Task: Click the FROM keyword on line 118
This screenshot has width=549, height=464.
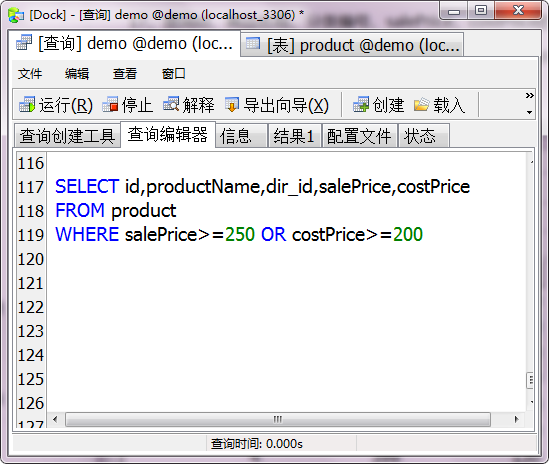Action: pyautogui.click(x=80, y=210)
